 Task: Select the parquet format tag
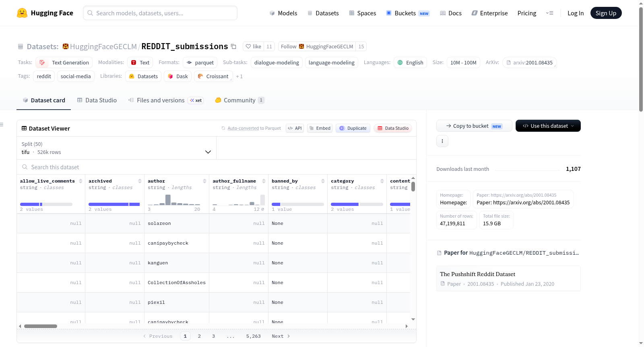[200, 62]
